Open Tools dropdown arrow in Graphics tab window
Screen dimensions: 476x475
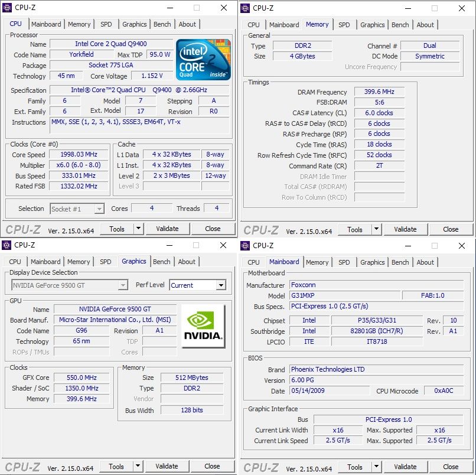138,466
